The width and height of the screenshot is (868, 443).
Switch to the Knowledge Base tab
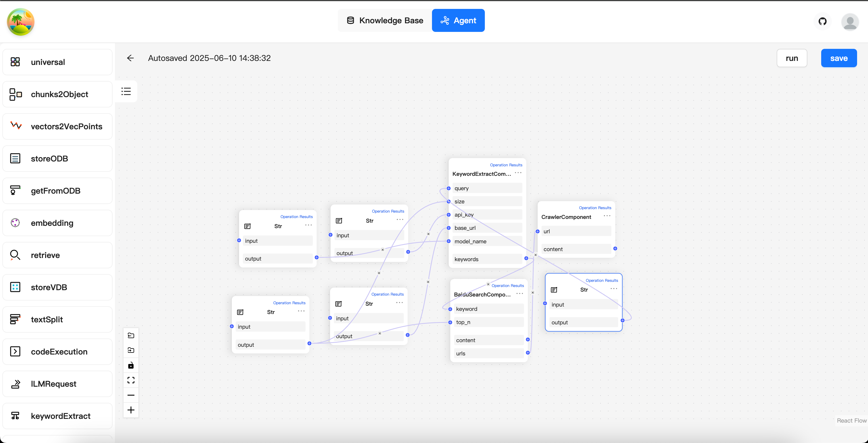click(x=385, y=21)
